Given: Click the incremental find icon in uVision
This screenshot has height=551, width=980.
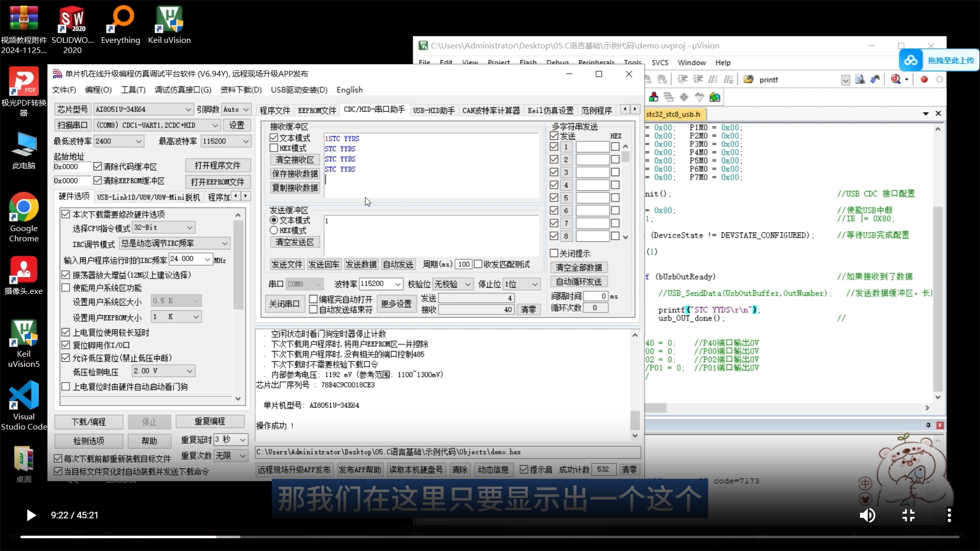Looking at the screenshot, I should point(875,79).
